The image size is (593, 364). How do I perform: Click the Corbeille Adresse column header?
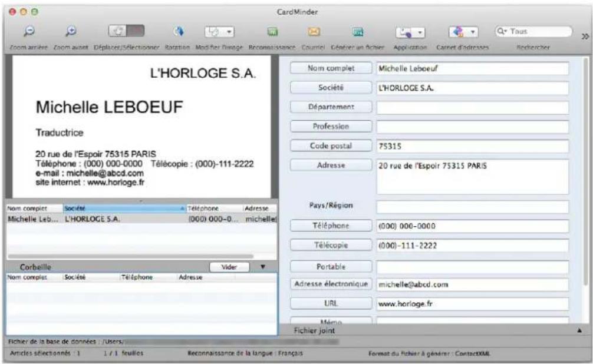206,277
